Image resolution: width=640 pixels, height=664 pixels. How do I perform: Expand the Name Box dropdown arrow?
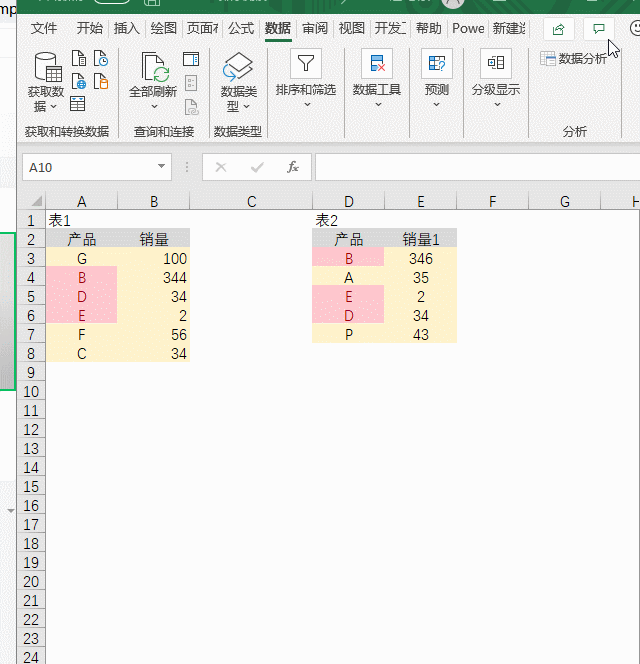[x=161, y=166]
